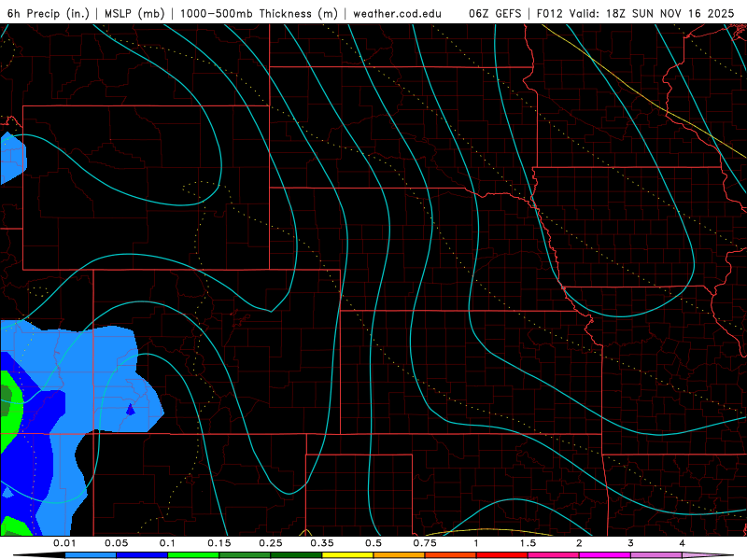Click the 0.1 legend value
The image size is (747, 560).
[x=168, y=543]
